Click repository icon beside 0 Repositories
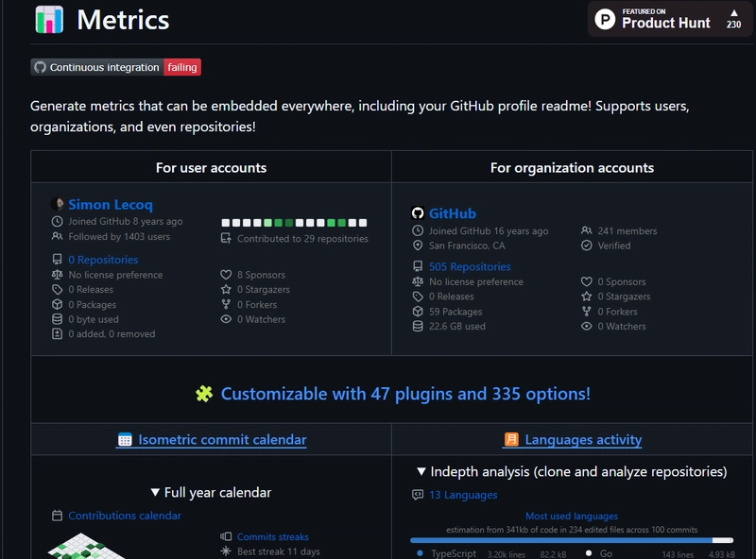Screen dimensions: 756x559 coord(57,260)
